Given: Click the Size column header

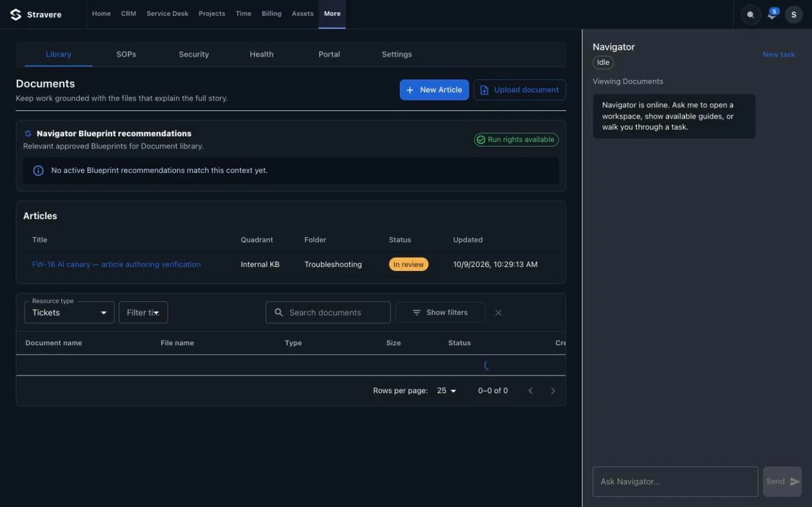Looking at the screenshot, I should point(393,343).
